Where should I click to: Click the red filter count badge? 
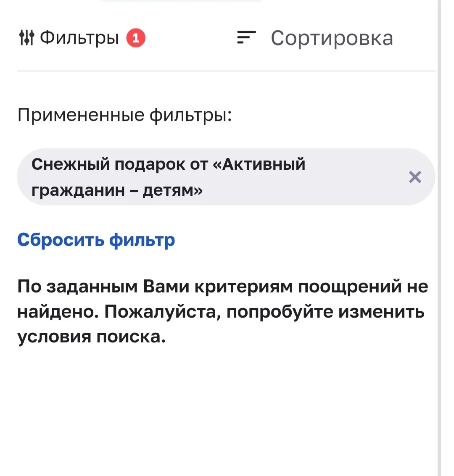coord(136,38)
